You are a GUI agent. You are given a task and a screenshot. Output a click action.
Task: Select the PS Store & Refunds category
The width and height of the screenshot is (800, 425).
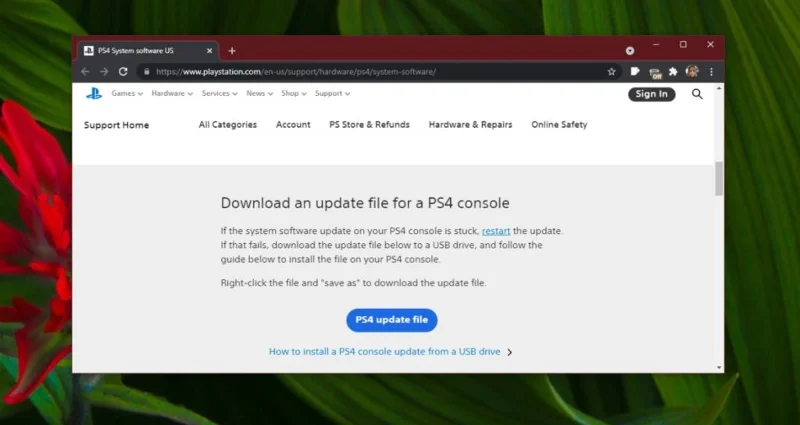pos(369,124)
